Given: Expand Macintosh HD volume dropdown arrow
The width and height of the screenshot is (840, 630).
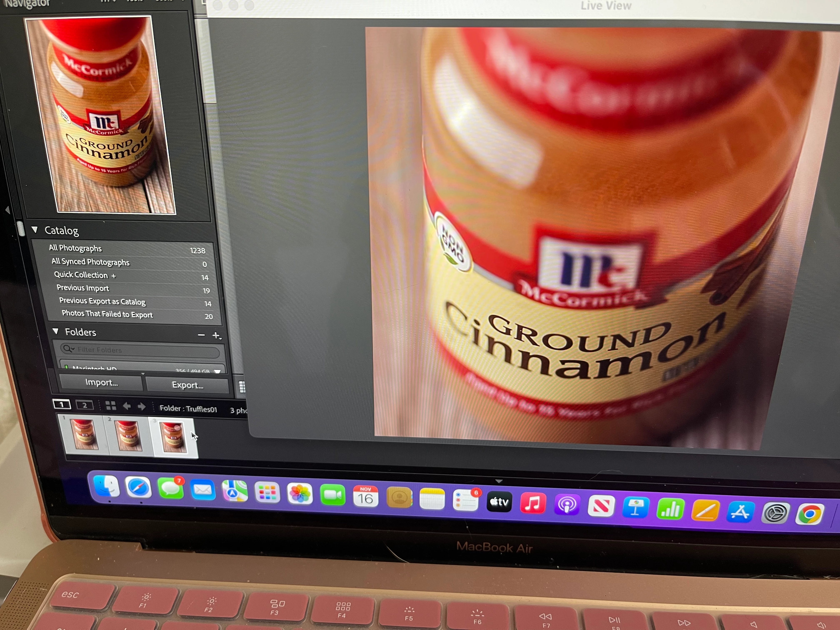Looking at the screenshot, I should [217, 371].
